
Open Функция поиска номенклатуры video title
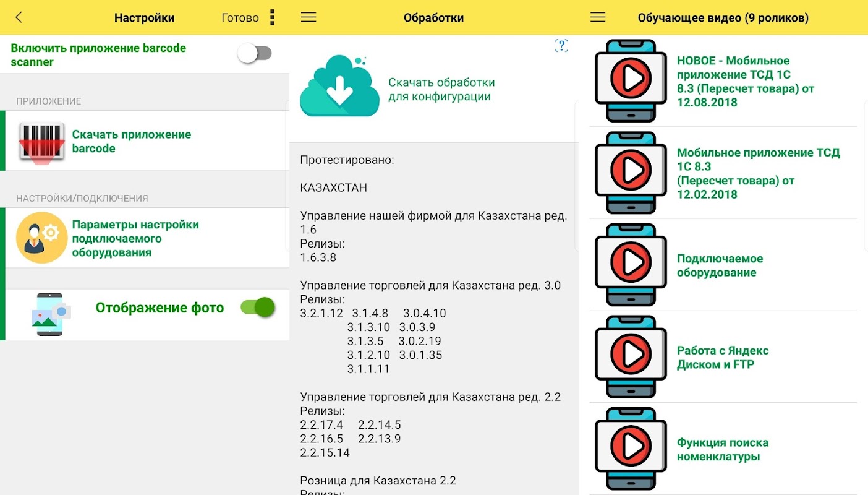pos(723,450)
